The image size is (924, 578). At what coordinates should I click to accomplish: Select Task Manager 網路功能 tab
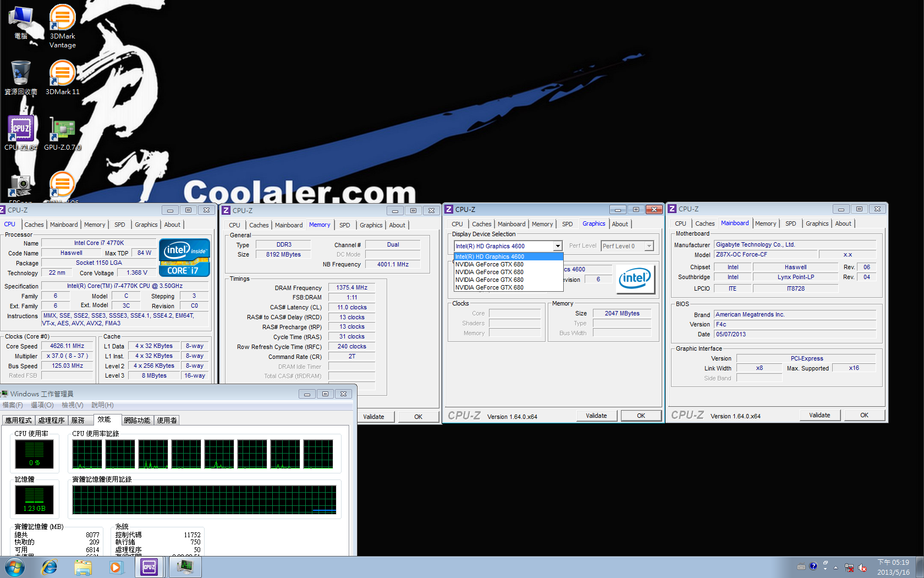point(137,420)
